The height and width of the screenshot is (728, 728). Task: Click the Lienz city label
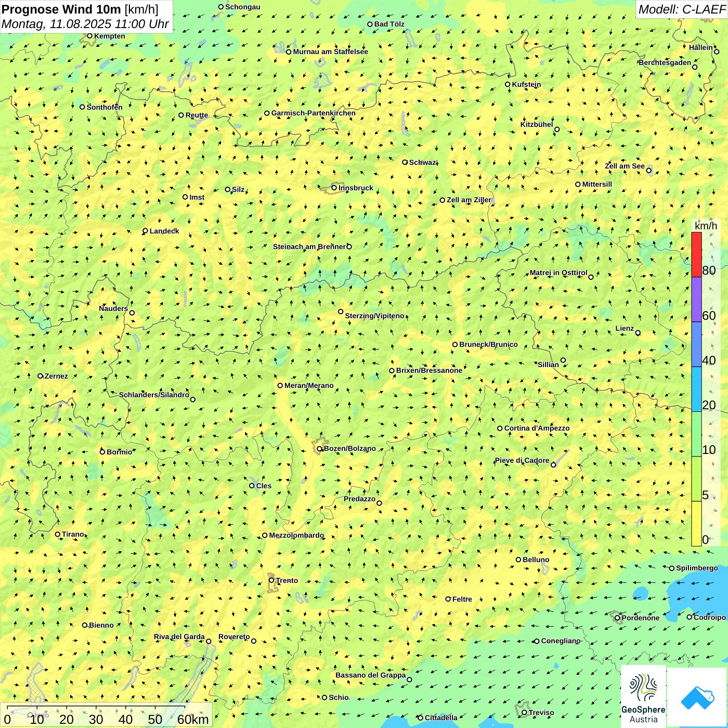click(625, 328)
